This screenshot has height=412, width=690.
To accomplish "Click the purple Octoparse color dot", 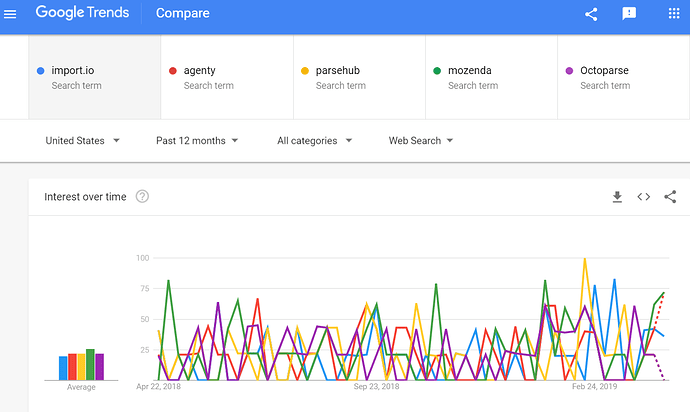I will coord(569,71).
